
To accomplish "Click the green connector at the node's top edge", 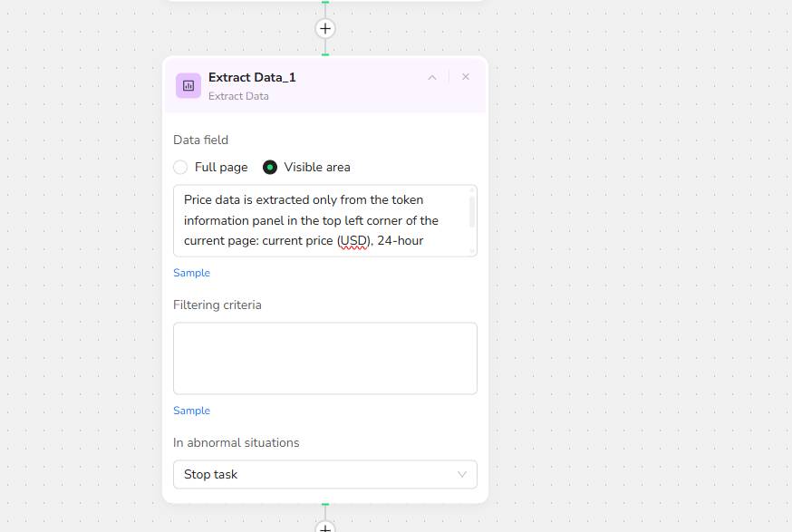I will point(325,54).
